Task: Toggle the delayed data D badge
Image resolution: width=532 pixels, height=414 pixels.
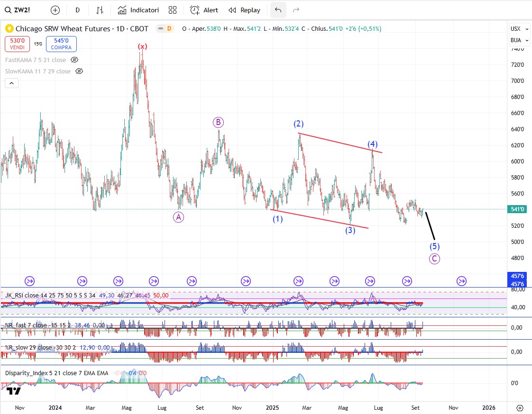Action: point(169,28)
